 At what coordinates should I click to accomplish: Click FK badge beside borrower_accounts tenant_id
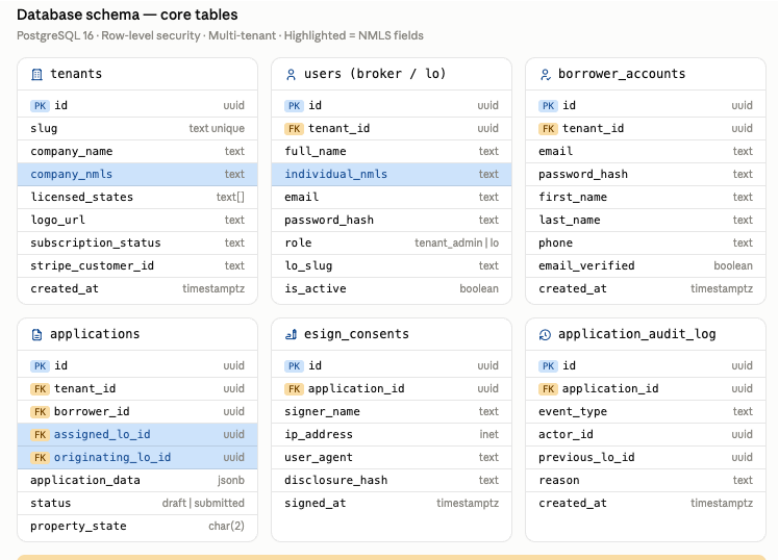point(548,129)
